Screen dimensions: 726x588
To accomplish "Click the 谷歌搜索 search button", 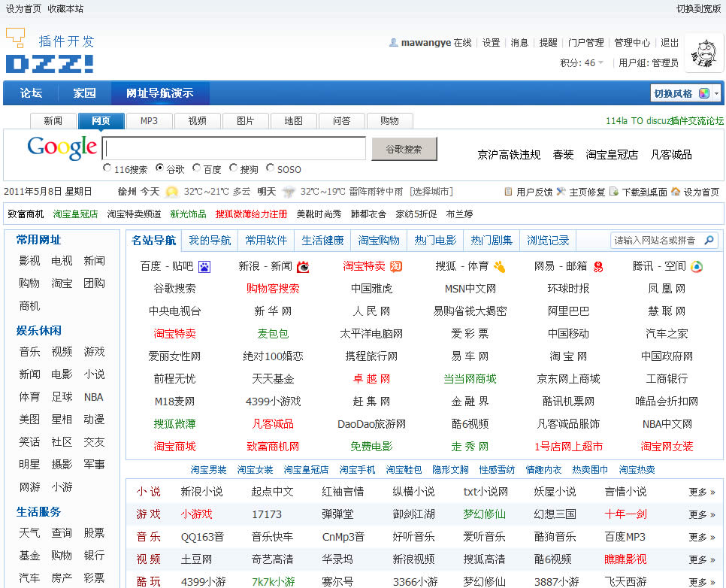I will tap(404, 149).
